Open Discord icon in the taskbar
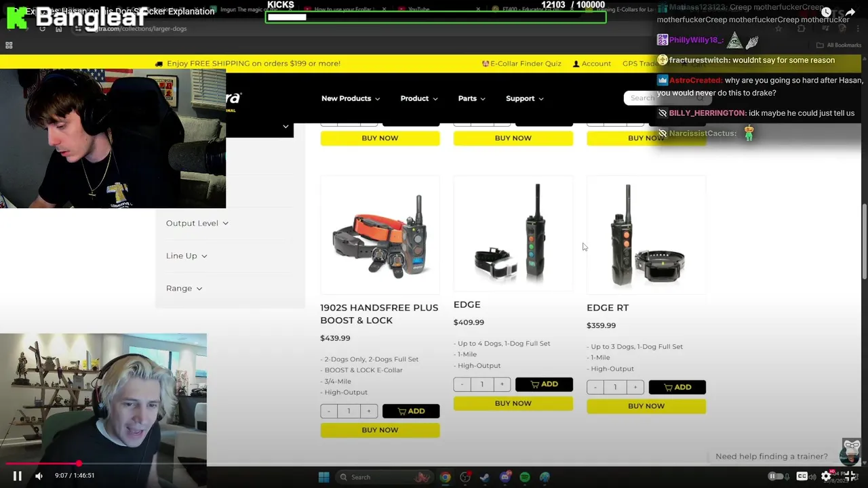 [505, 477]
